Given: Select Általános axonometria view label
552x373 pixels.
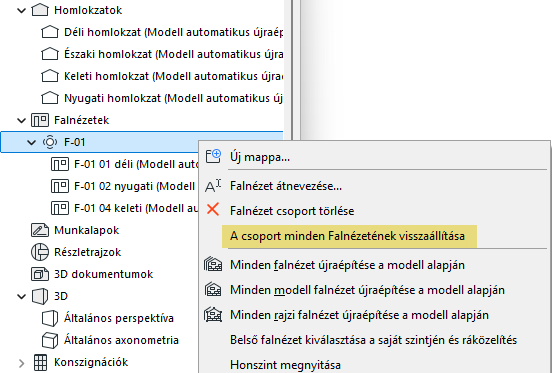Looking at the screenshot, I should pos(121,340).
